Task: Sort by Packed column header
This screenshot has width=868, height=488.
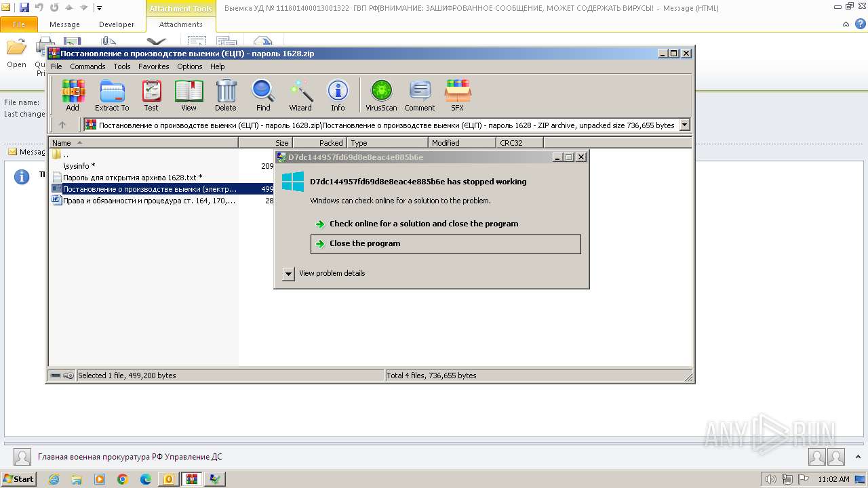Action: tap(320, 143)
